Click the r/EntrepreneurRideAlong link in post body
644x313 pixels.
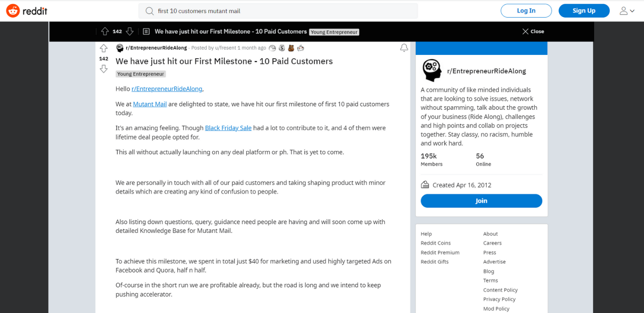point(167,89)
